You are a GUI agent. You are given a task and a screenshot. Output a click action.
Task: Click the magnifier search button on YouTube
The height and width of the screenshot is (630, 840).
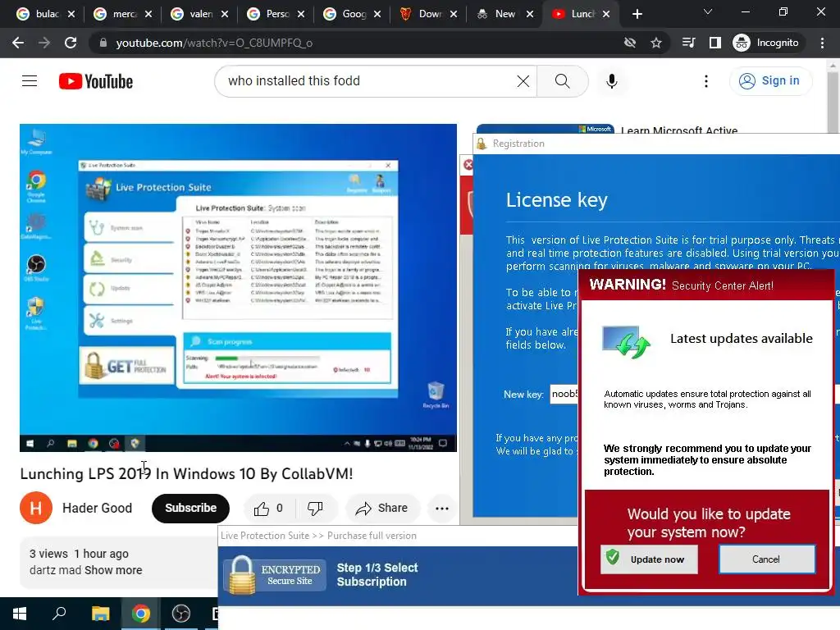coord(562,81)
